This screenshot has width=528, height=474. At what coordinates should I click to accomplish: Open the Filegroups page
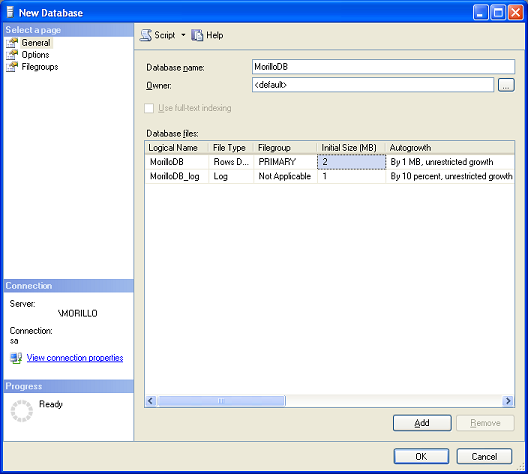40,67
